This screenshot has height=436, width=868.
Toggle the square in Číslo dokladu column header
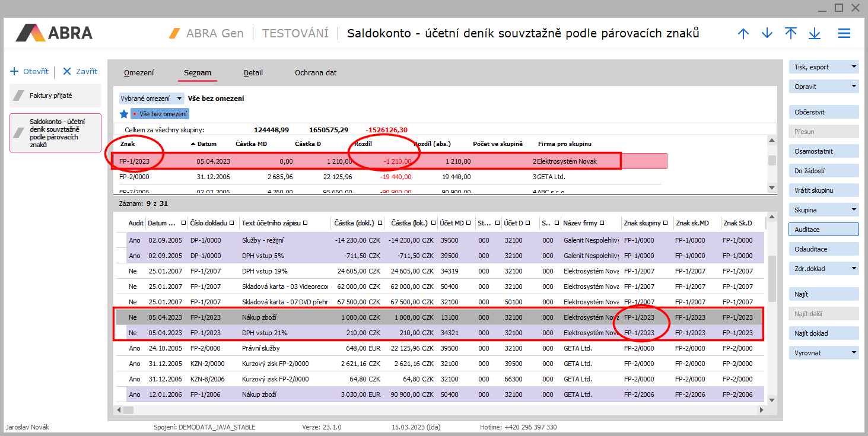(231, 223)
